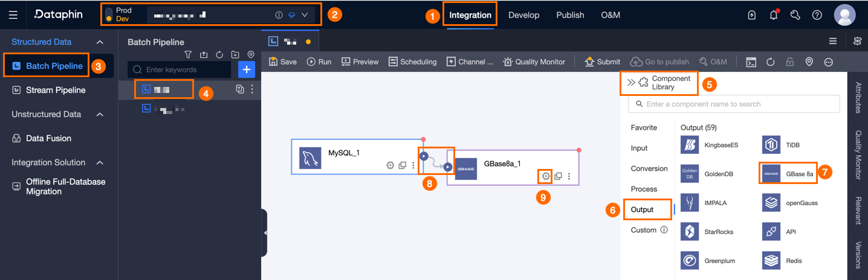Collapse the Integration Solution section

pyautogui.click(x=100, y=162)
